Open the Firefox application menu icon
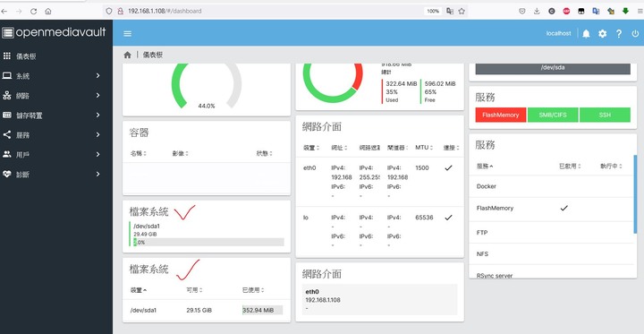This screenshot has width=644, height=334. 640,11
